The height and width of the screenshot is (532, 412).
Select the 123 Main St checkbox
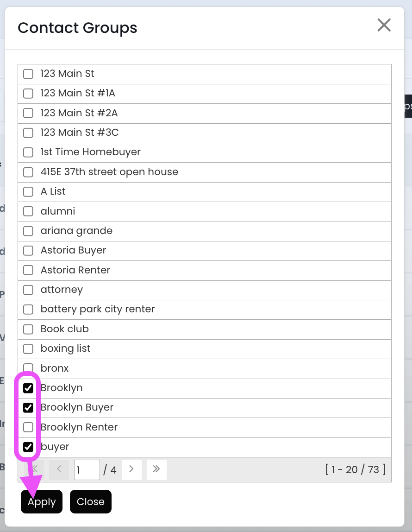28,74
